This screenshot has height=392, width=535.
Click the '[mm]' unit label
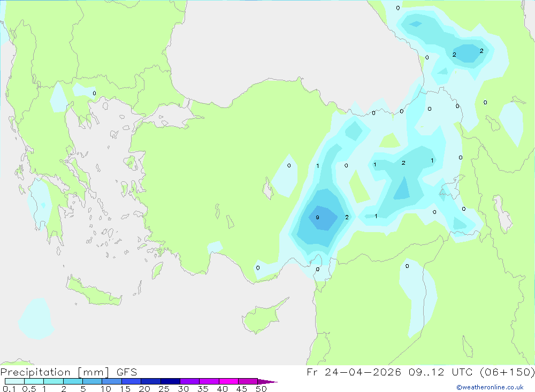[x=94, y=372]
